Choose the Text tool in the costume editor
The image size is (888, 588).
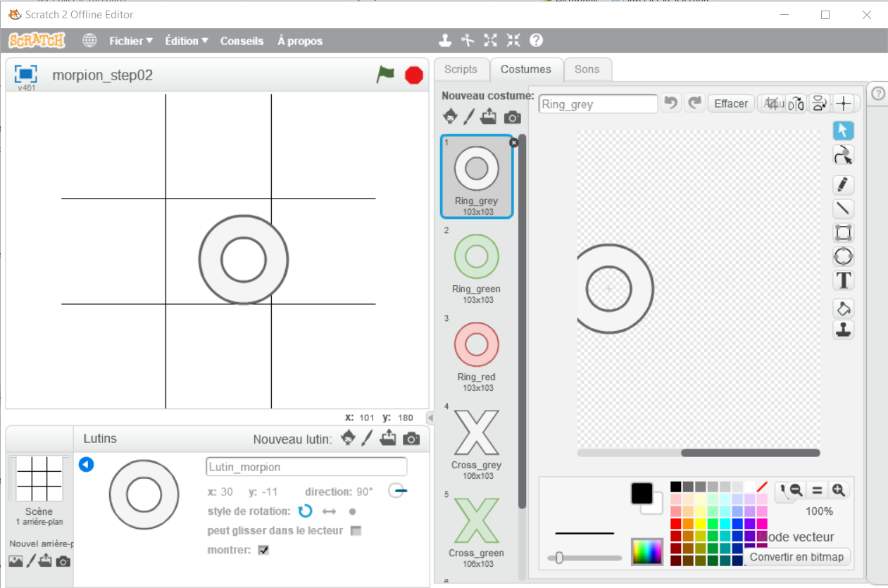coord(843,280)
